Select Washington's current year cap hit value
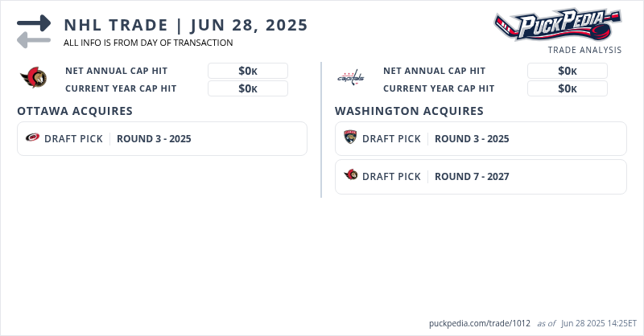The height and width of the screenshot is (336, 644). pyautogui.click(x=567, y=88)
